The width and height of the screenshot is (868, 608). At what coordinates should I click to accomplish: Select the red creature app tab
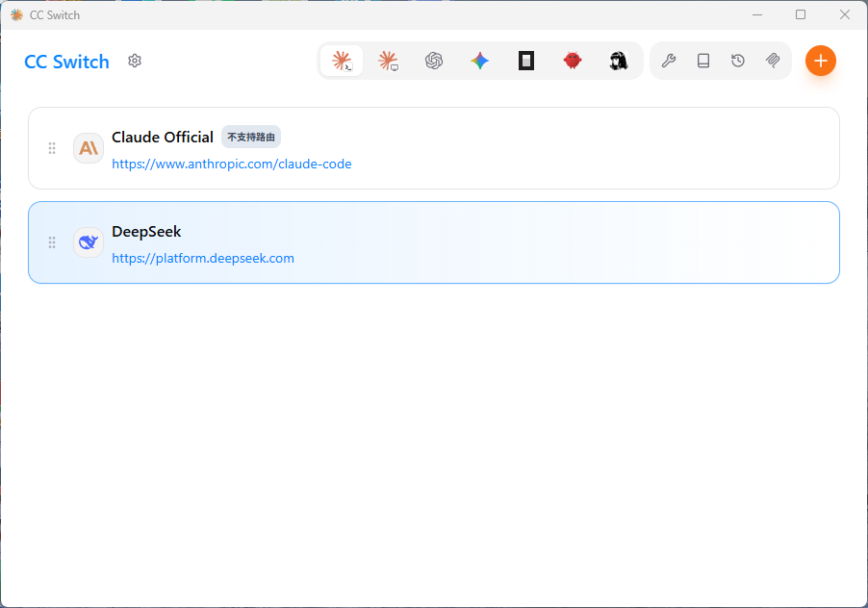(573, 61)
